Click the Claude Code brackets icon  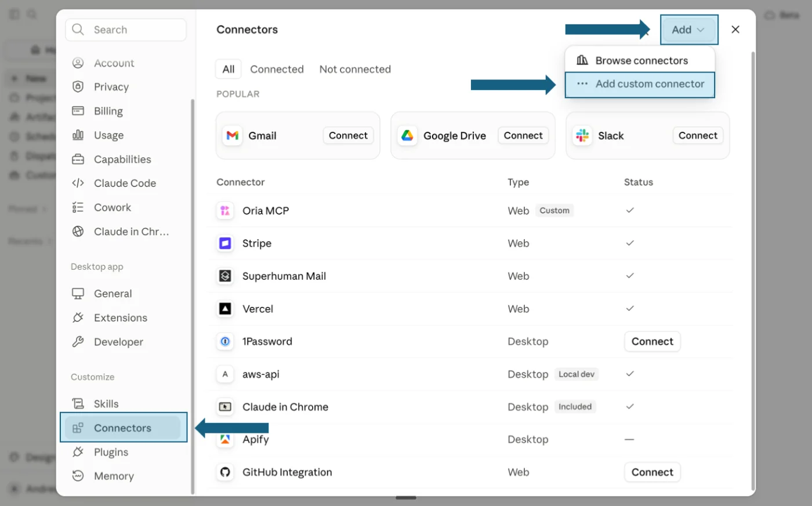tap(78, 183)
